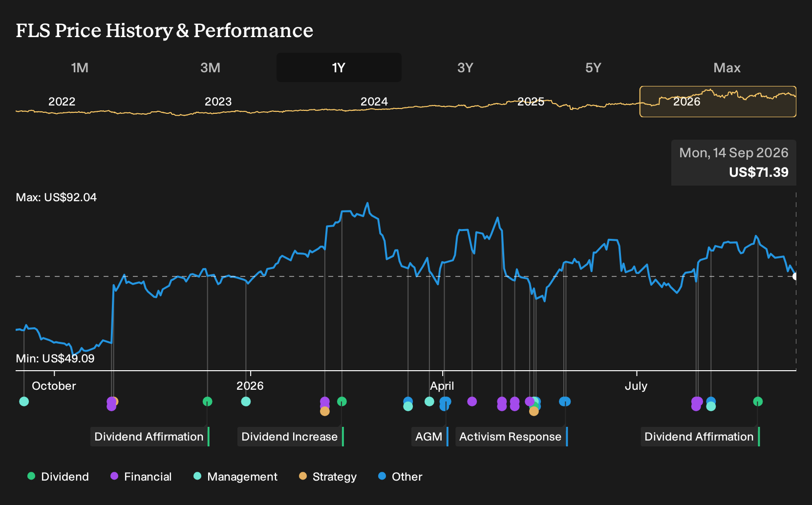Click the orange Strategy dot in the May cluster
812x505 pixels.
click(x=534, y=411)
